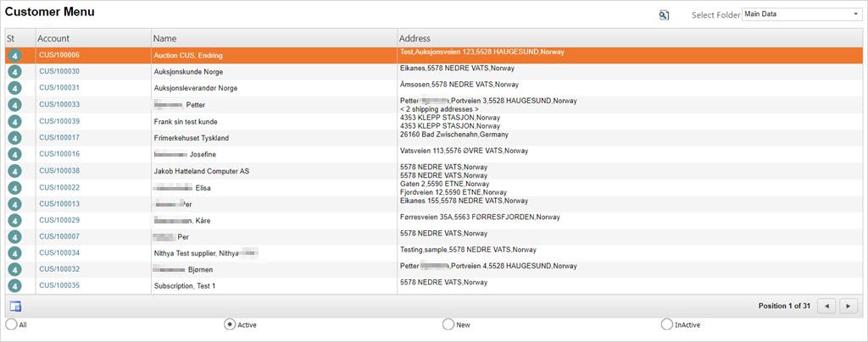Click status icon for CUS/100006 row
Viewport: 868px width, 342px height.
coord(14,55)
